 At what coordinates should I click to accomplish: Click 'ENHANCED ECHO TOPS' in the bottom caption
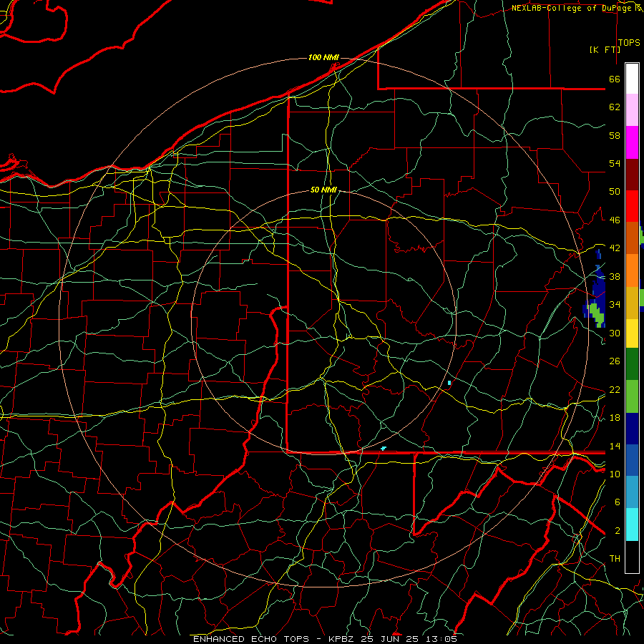[251, 639]
